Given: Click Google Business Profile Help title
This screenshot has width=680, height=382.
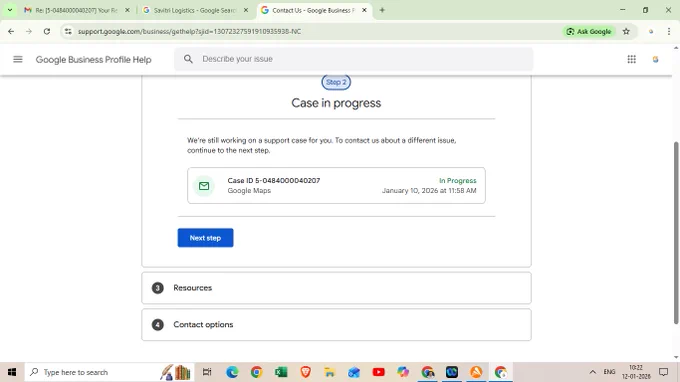Looking at the screenshot, I should (93, 59).
